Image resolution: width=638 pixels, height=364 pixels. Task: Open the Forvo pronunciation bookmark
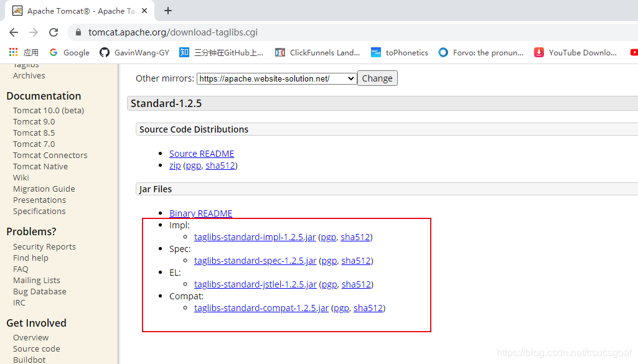click(x=481, y=52)
